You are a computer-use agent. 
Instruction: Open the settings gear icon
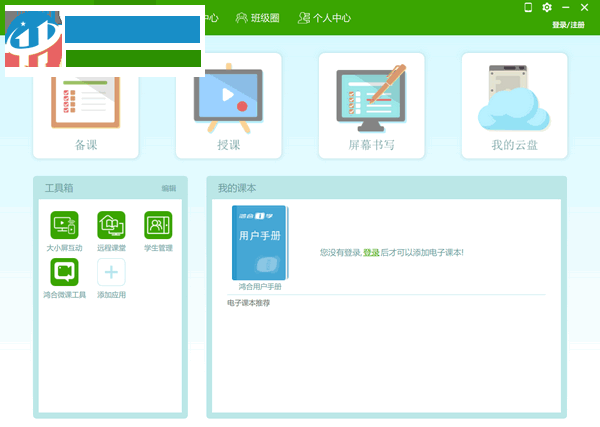click(x=547, y=7)
